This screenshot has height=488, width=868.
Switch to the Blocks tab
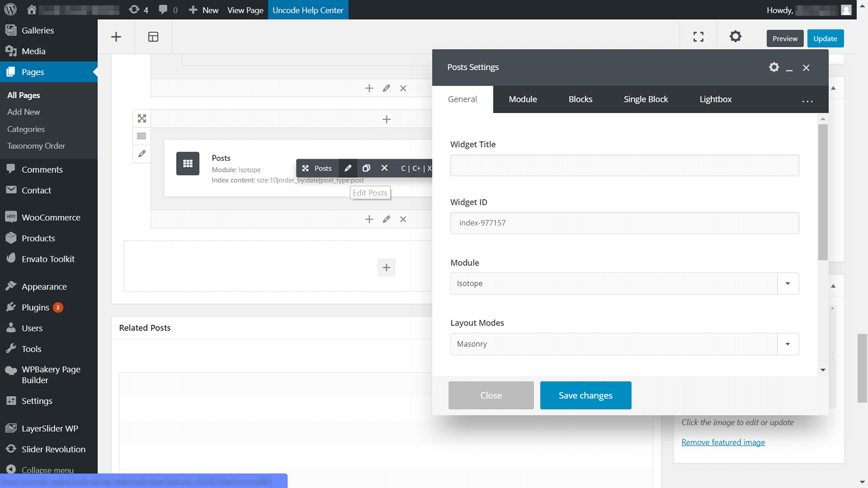click(x=580, y=99)
